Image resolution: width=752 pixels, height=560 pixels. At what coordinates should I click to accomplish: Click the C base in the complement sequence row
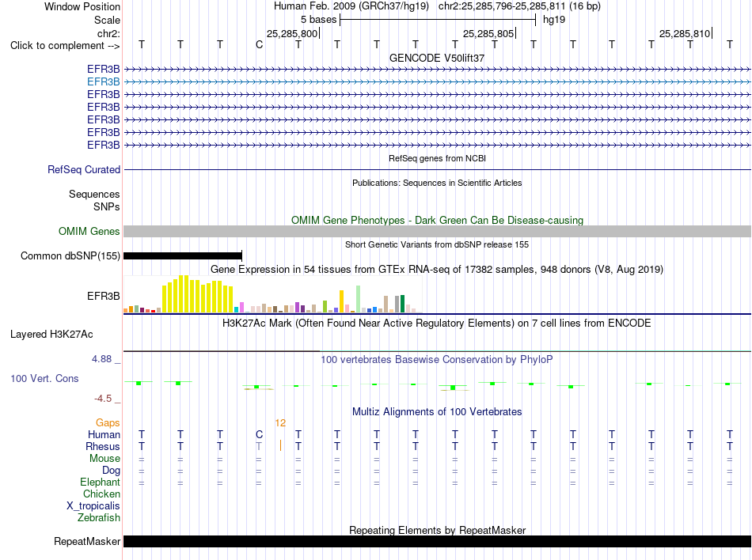[259, 45]
